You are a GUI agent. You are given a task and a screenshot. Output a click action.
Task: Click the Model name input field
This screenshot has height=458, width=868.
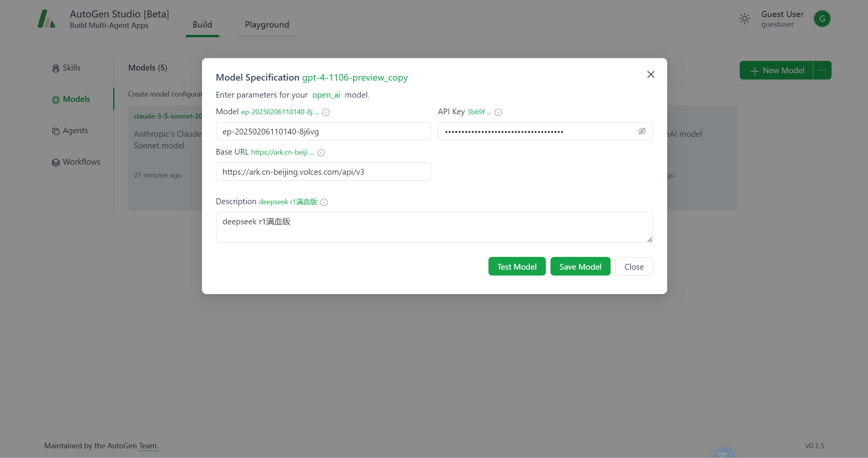tap(323, 131)
